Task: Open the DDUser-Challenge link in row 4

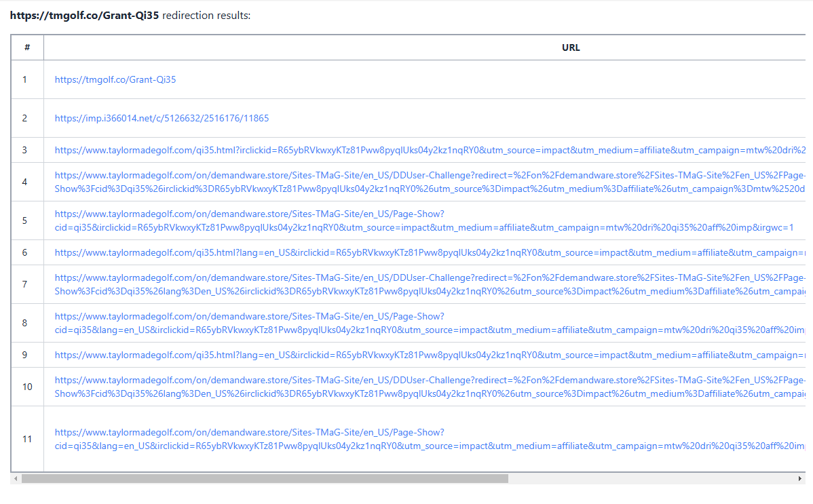Action: tap(430, 182)
